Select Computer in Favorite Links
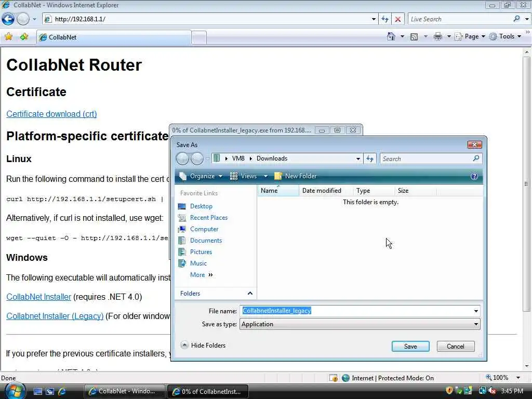The height and width of the screenshot is (399, 532). pos(204,229)
